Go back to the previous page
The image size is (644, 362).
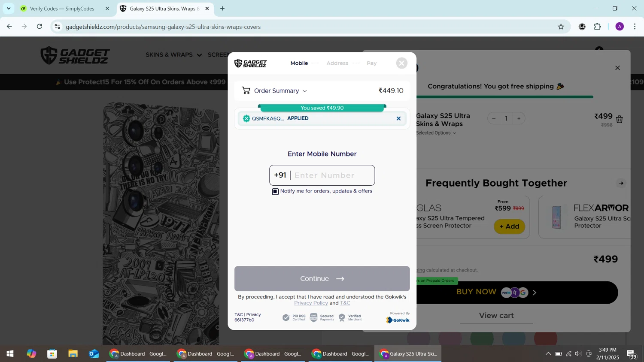9,27
